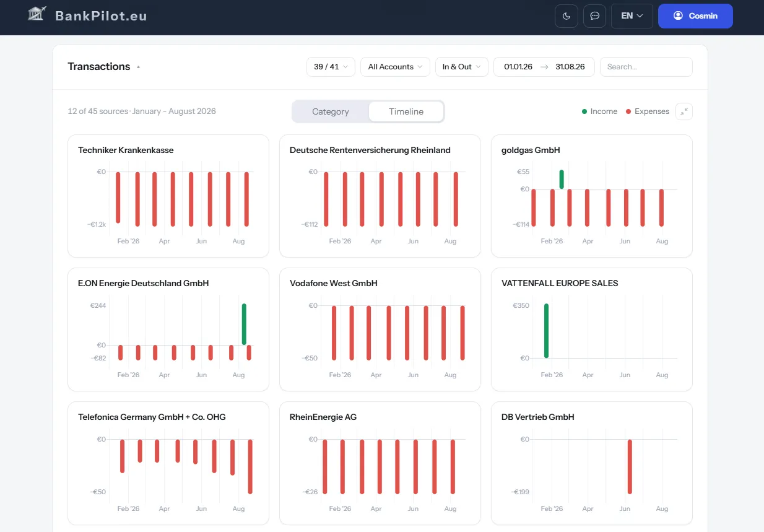
Task: Toggle the Expenses legend item
Action: (x=648, y=111)
